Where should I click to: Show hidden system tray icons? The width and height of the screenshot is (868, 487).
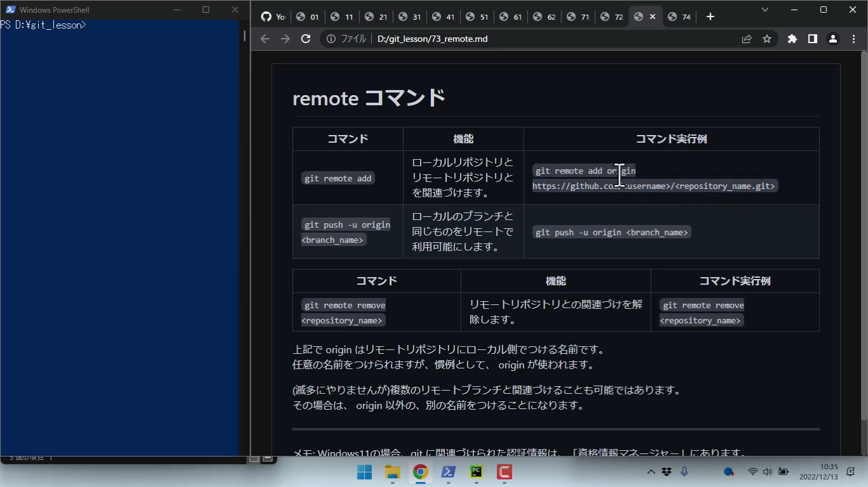click(x=651, y=472)
